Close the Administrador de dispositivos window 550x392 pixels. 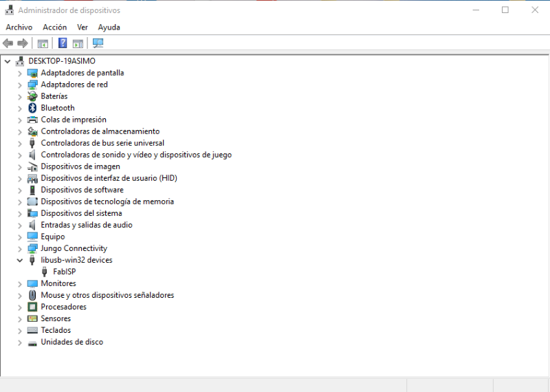point(535,10)
